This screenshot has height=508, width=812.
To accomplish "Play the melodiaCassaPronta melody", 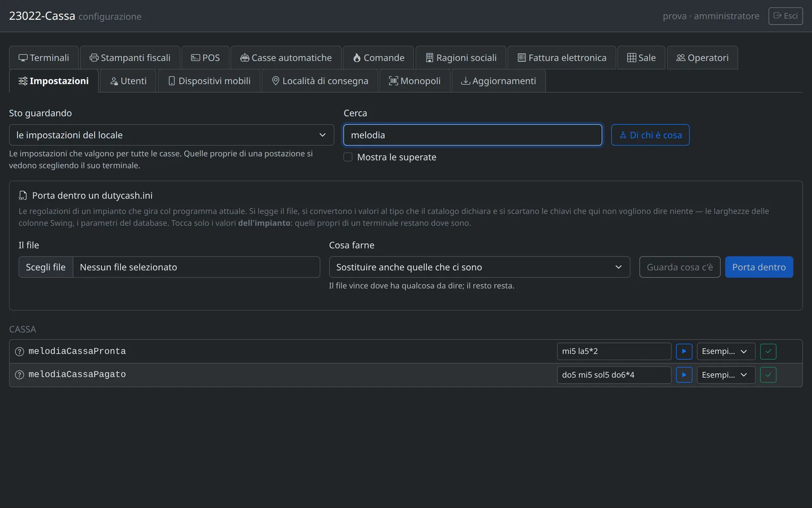I will coord(684,352).
